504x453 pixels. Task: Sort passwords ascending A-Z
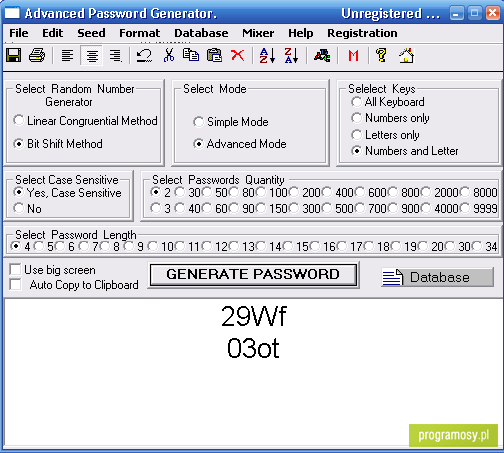point(267,55)
